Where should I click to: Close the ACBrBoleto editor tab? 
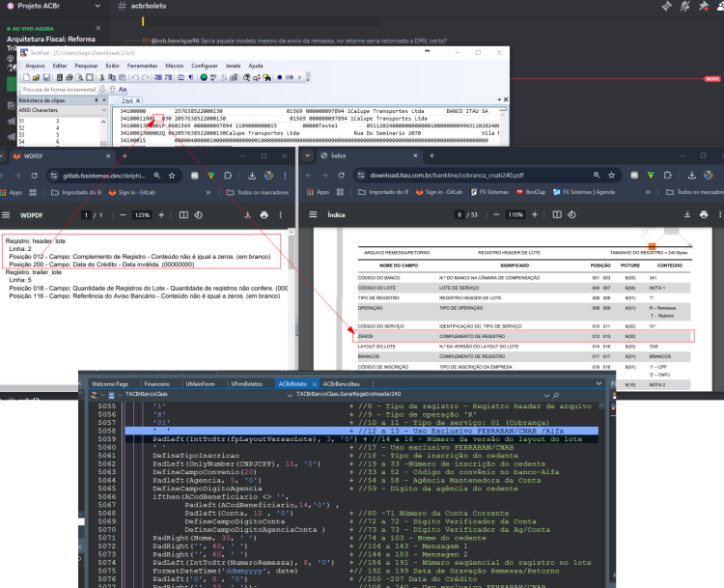click(x=315, y=384)
